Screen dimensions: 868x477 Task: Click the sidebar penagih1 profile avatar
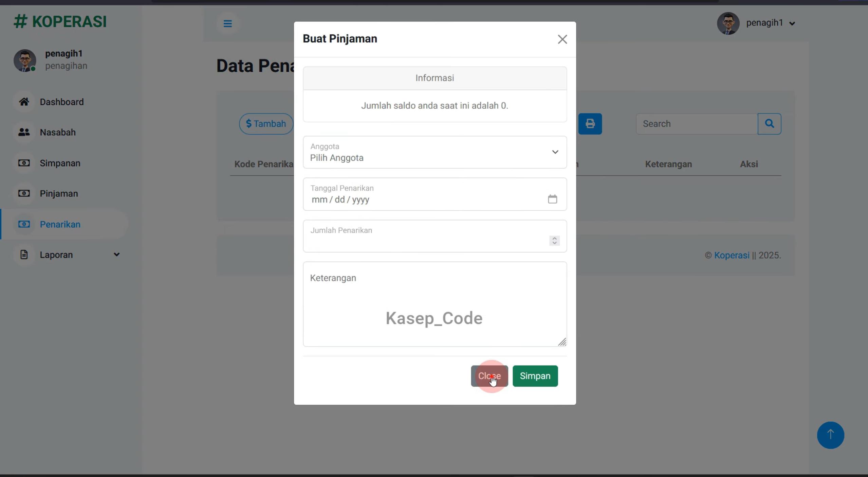coord(25,60)
